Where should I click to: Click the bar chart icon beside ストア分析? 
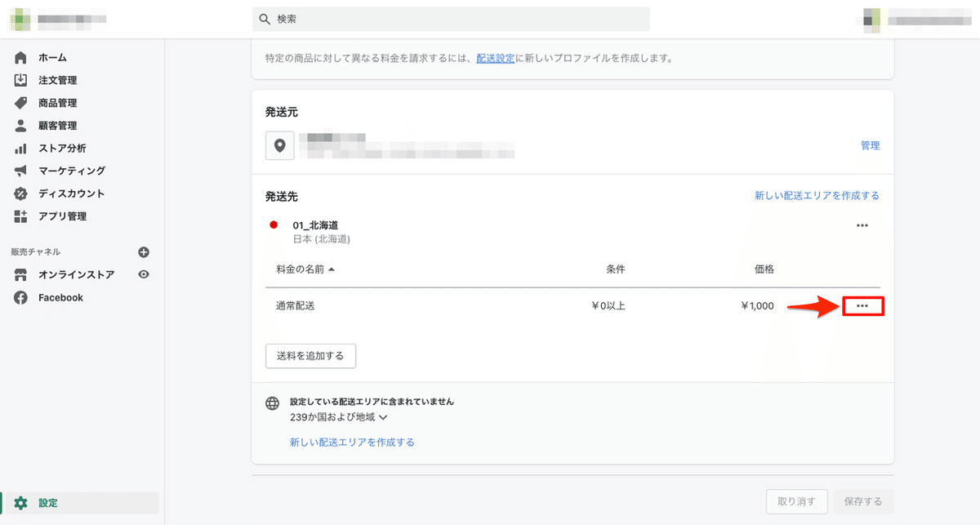pyautogui.click(x=21, y=149)
